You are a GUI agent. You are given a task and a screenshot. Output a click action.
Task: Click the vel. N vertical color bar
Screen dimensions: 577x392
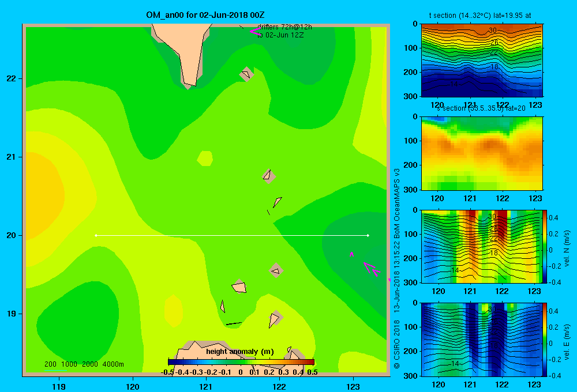click(x=545, y=246)
